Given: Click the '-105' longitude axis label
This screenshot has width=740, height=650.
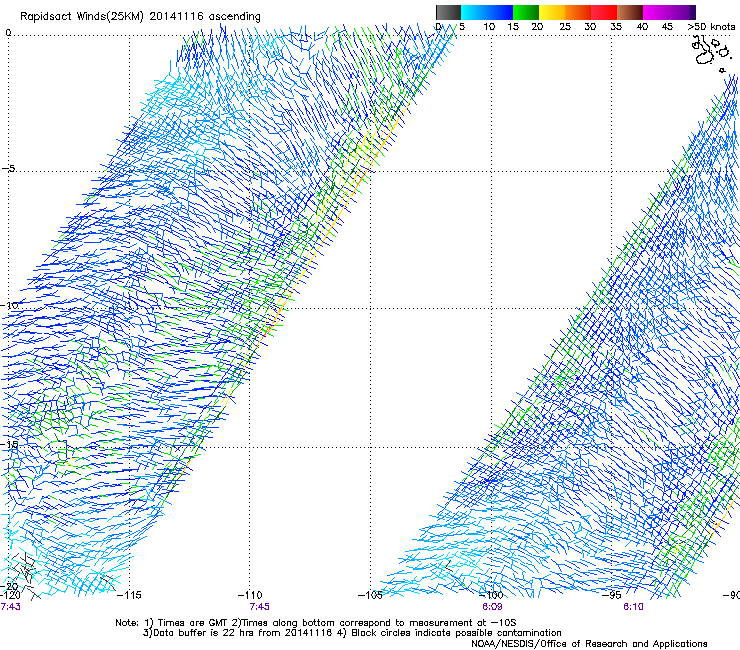Looking at the screenshot, I should point(370,595).
